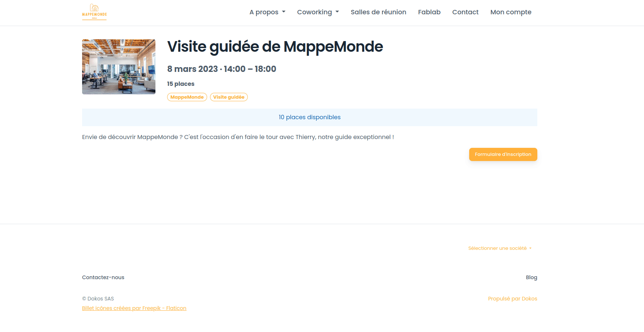Go to Salles de réunion page

(378, 12)
